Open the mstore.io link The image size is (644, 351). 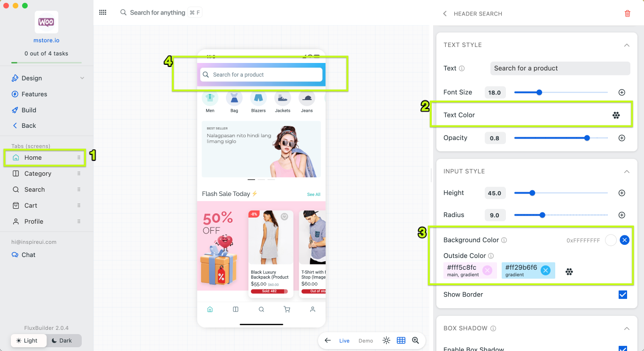[x=46, y=40]
